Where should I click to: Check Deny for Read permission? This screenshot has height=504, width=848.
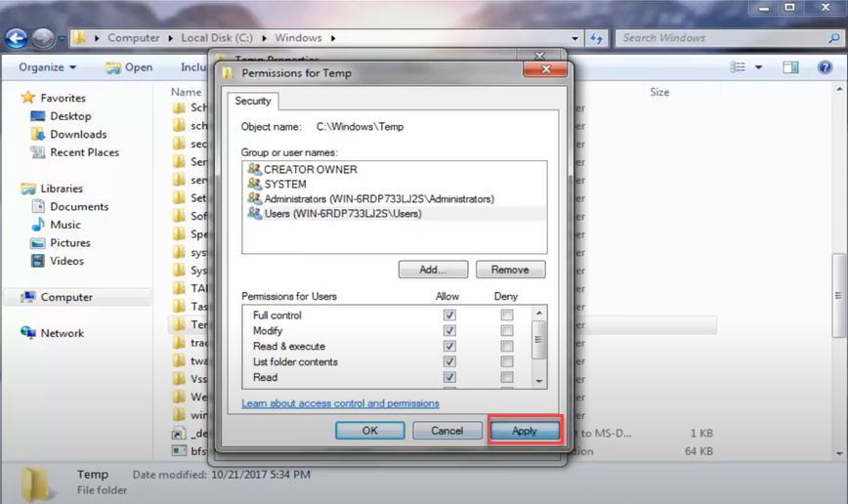tap(507, 377)
